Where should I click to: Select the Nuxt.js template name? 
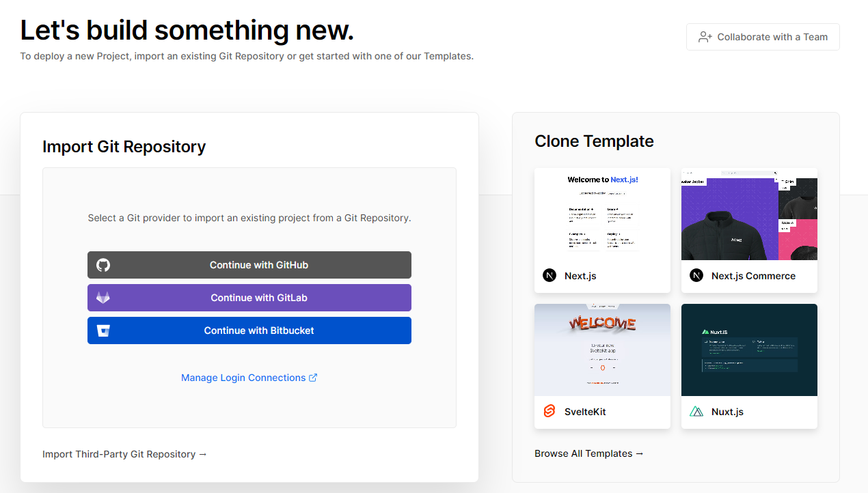(727, 412)
